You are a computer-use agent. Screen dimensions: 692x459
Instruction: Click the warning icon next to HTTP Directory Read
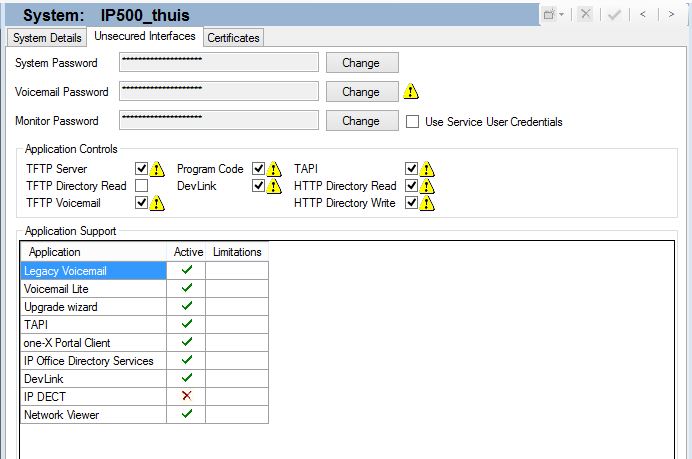pyautogui.click(x=427, y=186)
